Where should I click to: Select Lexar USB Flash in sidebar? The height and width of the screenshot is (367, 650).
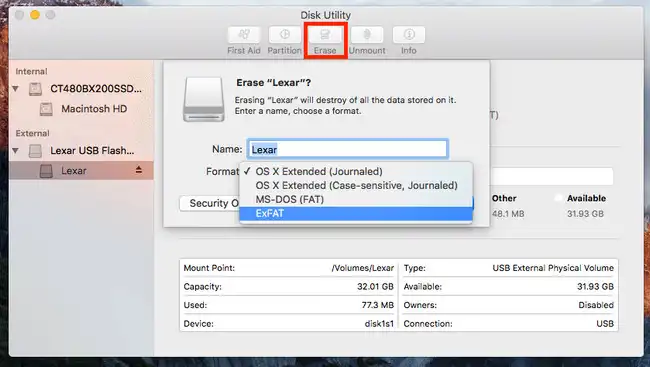point(92,151)
